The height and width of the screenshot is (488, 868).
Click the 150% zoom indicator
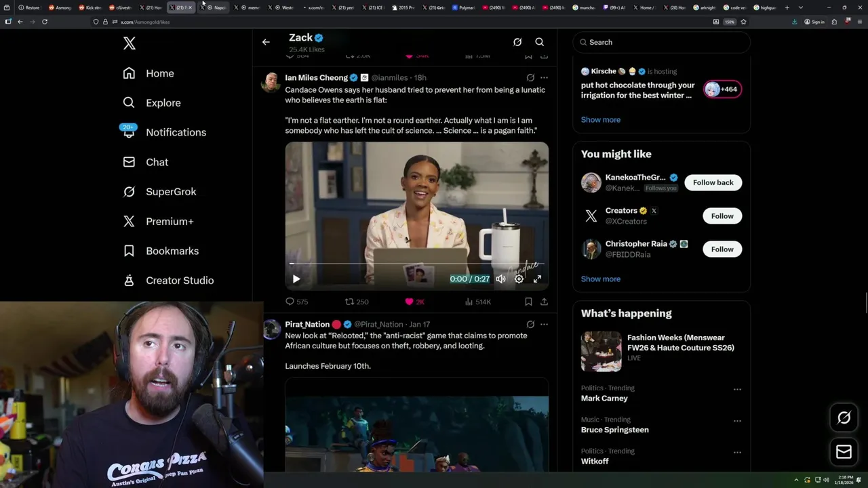click(729, 22)
